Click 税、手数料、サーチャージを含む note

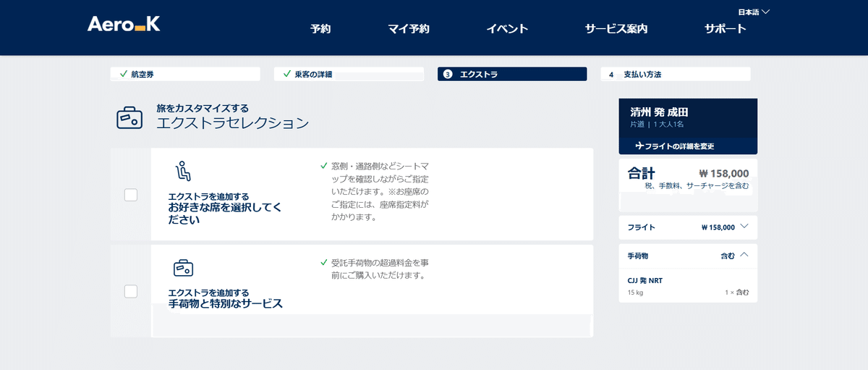(697, 186)
